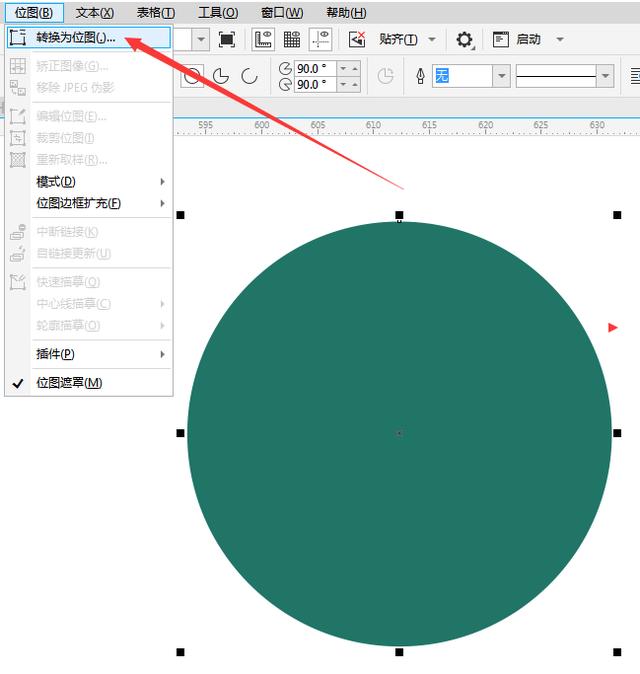The image size is (640, 674).
Task: Expand the 模式(D) submenu
Action: pos(89,182)
